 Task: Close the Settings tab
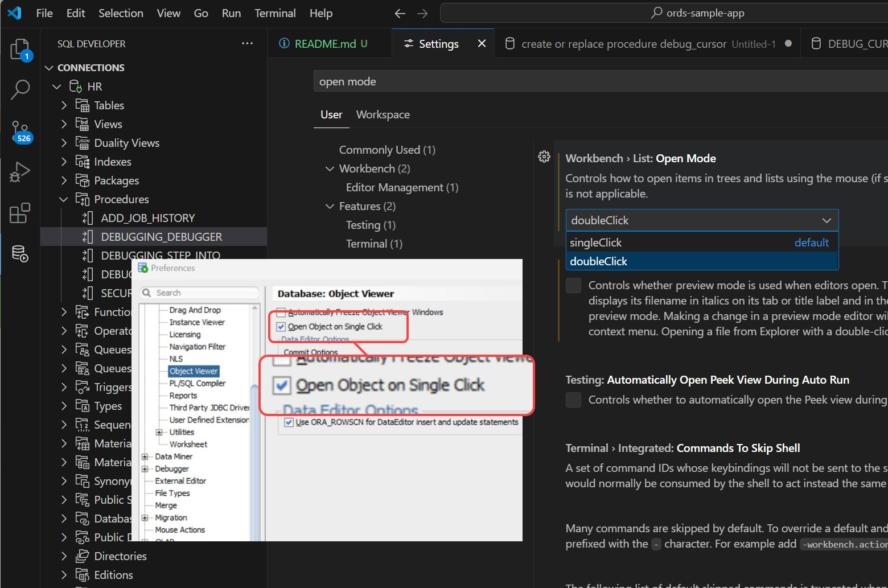pyautogui.click(x=482, y=44)
